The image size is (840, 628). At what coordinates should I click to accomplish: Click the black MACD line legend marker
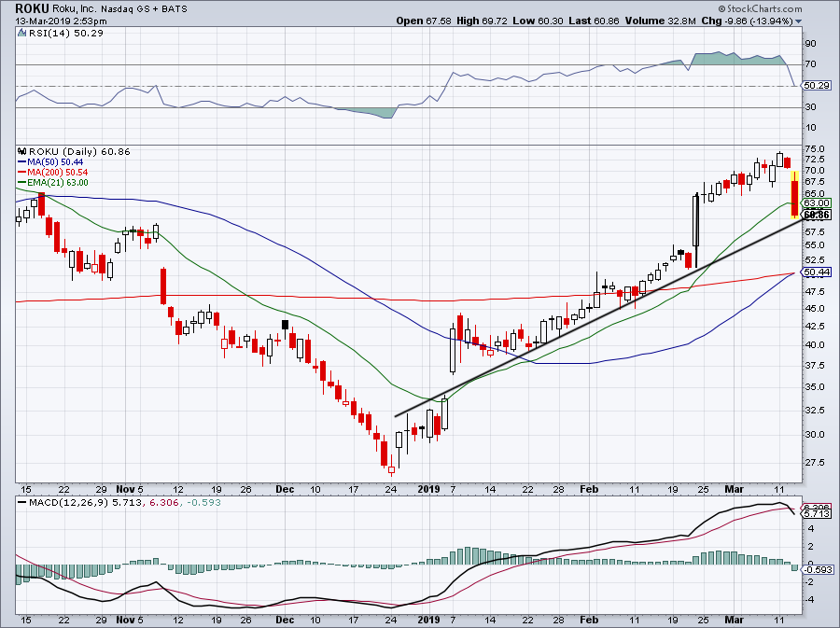coord(22,502)
